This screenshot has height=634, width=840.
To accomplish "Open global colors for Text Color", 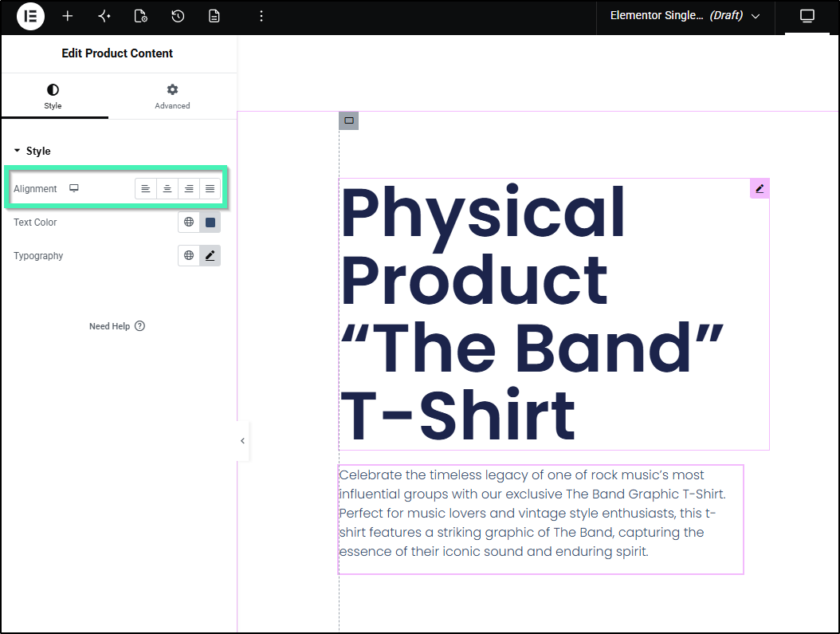I will tap(189, 222).
